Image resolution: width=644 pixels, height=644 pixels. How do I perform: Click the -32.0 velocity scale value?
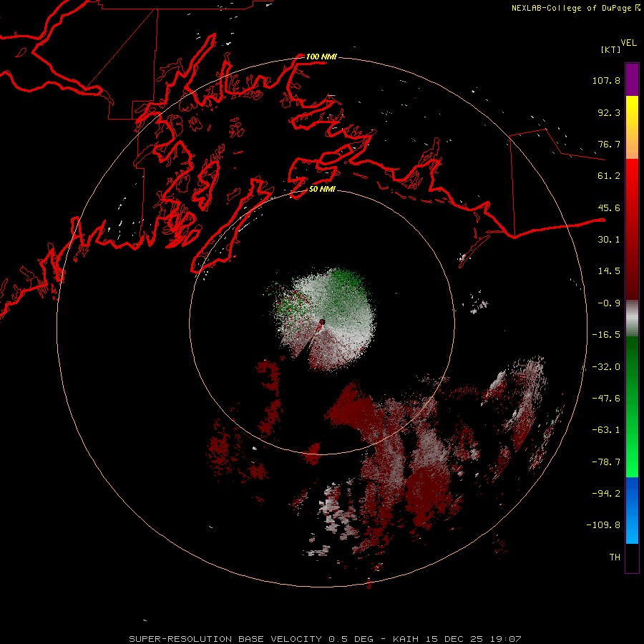coord(606,367)
